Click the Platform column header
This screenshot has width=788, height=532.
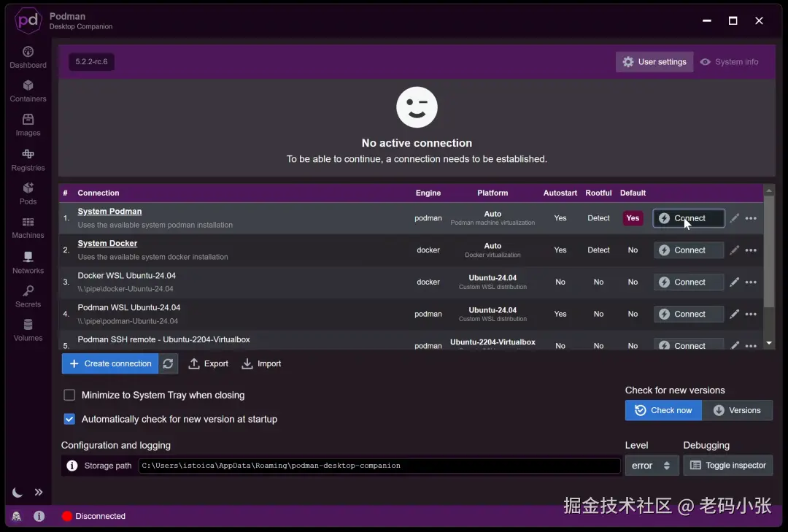coord(492,193)
